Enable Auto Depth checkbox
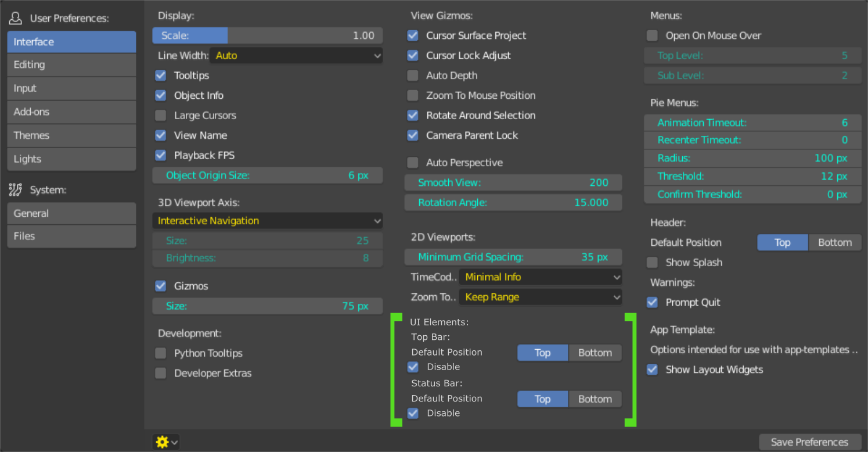This screenshot has height=452, width=868. pyautogui.click(x=413, y=76)
